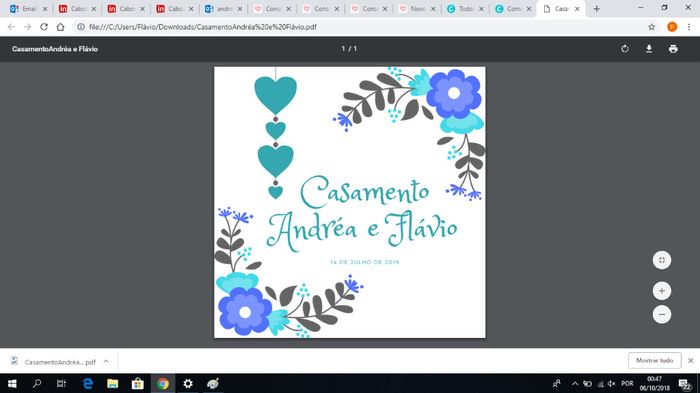Click the POR language indicator
The width and height of the screenshot is (700, 393).
click(627, 384)
